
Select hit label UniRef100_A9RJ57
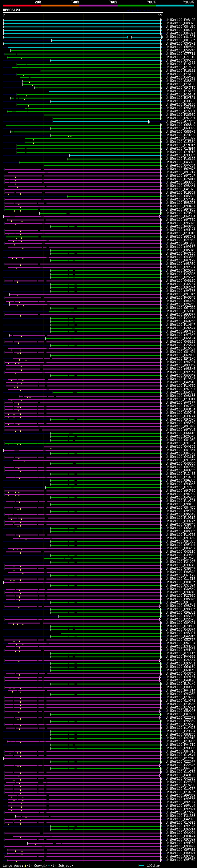point(180,372)
